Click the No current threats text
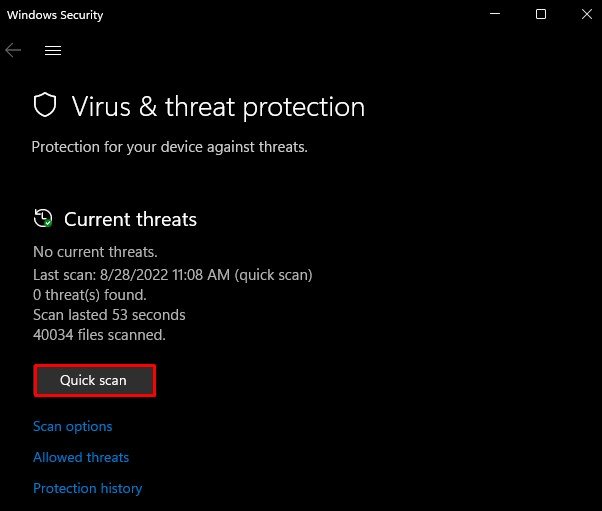Screen dimensions: 602x511 coord(95,252)
